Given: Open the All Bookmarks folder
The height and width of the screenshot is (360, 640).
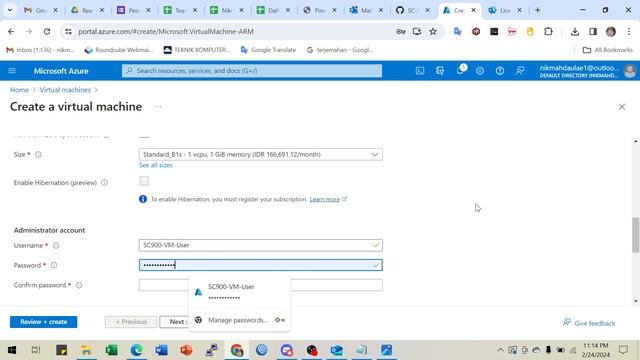Looking at the screenshot, I should point(608,50).
